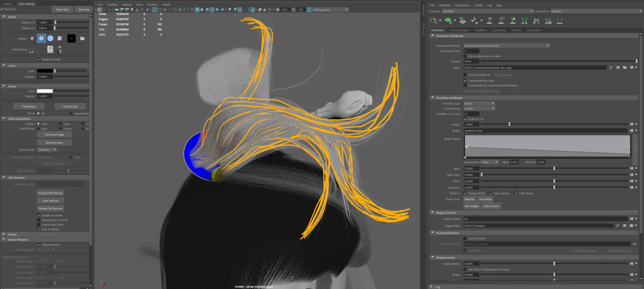644x289 pixels.
Task: Toggle Face Camera option
Action: click(491, 194)
